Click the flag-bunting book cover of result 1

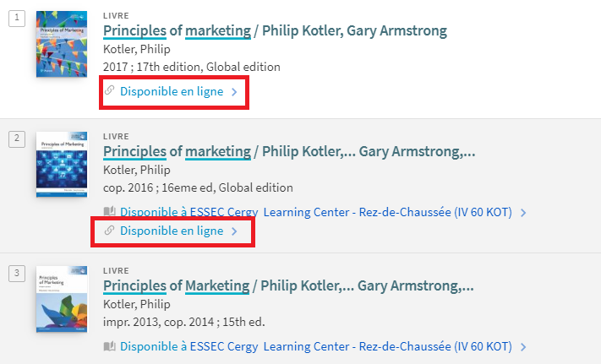(62, 44)
